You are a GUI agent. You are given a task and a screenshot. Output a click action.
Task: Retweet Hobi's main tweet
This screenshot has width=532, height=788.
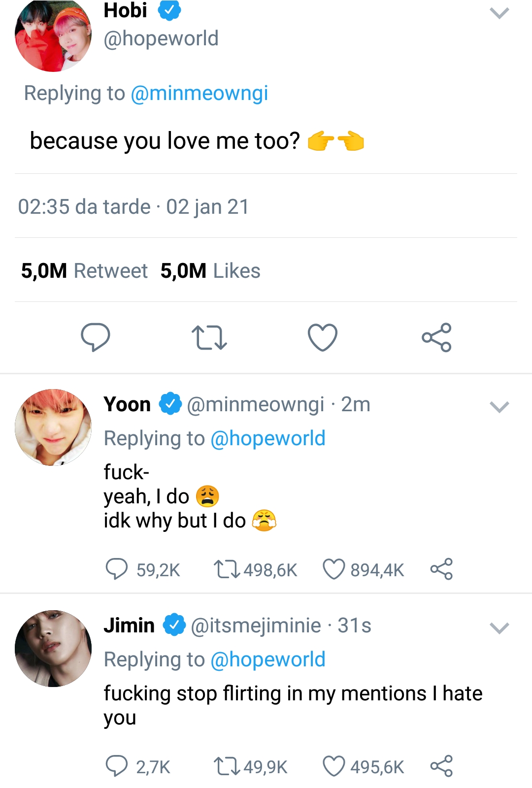209,337
